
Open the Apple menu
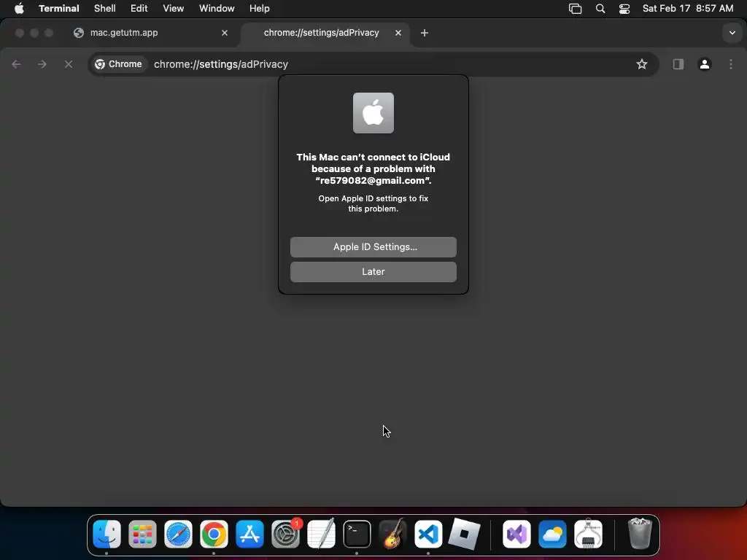[19, 9]
